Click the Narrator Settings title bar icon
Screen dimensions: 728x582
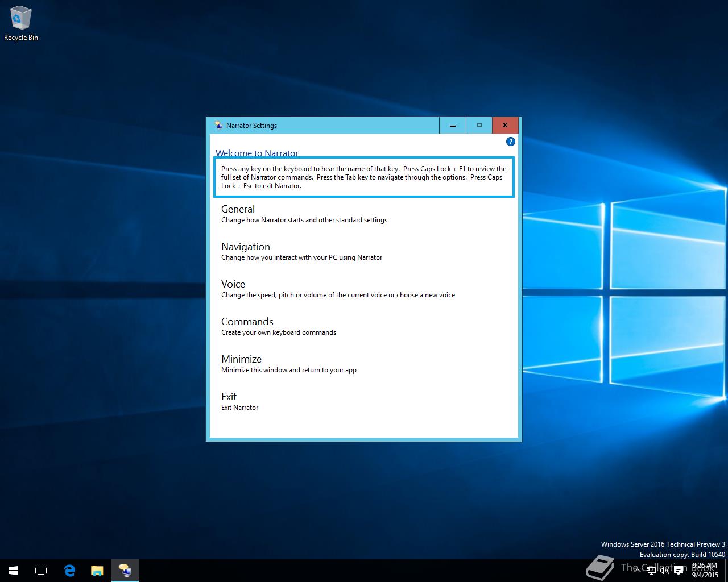pos(218,126)
